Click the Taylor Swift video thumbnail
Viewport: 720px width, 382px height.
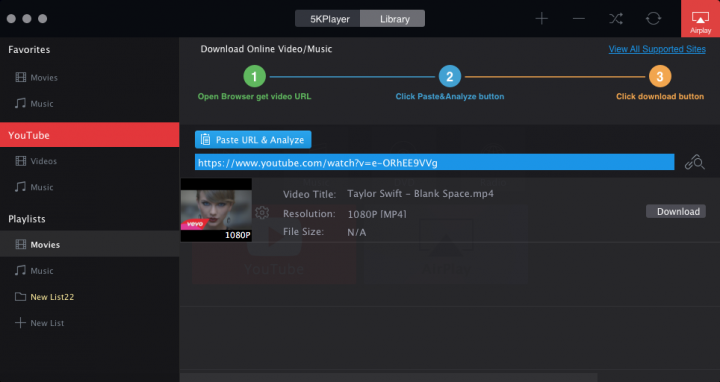(x=216, y=210)
